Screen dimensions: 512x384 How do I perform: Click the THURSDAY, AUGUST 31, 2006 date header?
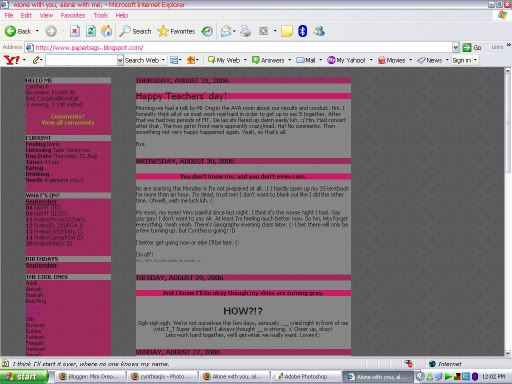(x=182, y=81)
